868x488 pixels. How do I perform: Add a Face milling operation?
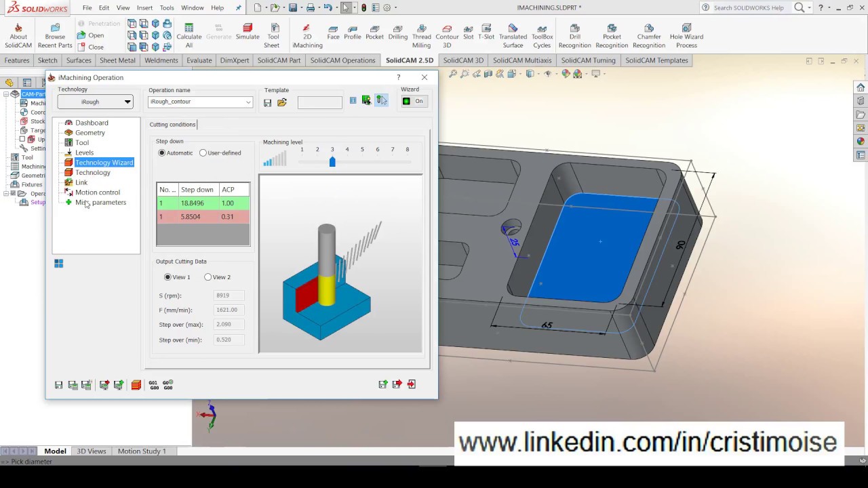333,33
